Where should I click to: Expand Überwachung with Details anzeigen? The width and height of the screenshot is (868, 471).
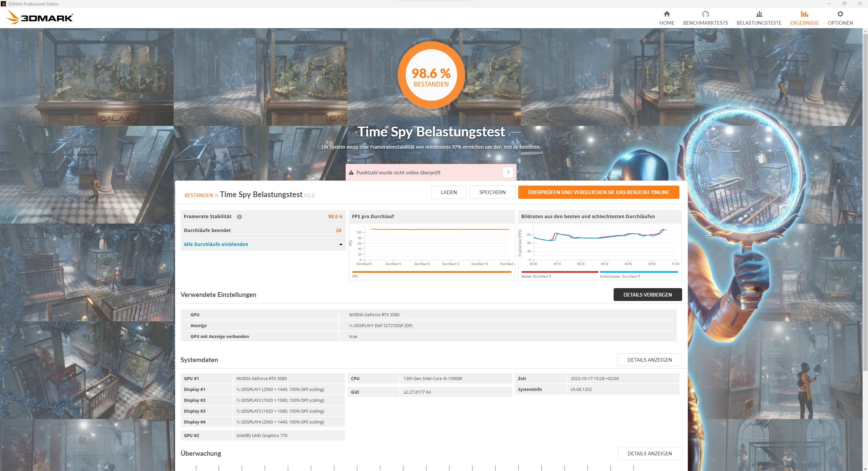point(649,453)
